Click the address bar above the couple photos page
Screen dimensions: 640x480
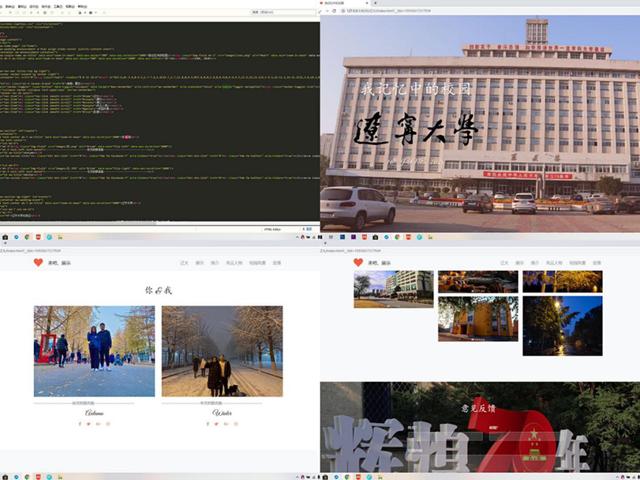pyautogui.click(x=159, y=251)
